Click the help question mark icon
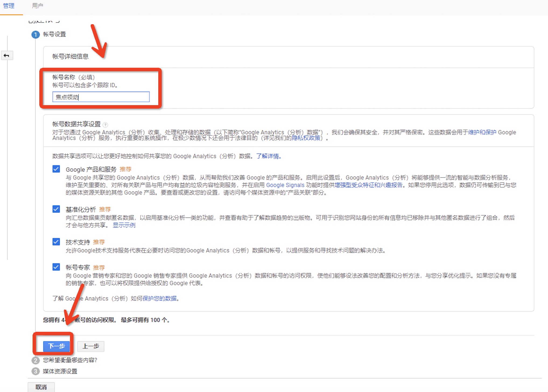Screen dimensions: 548x392 click(x=106, y=125)
